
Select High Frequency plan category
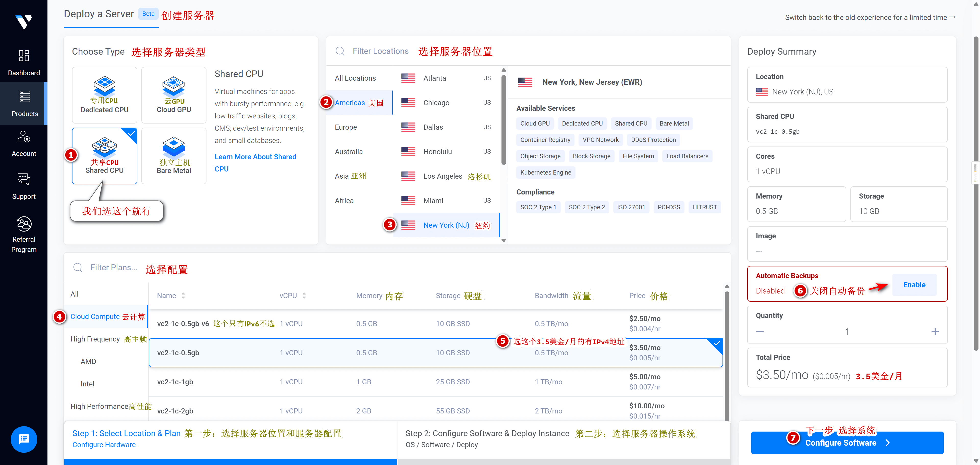[x=95, y=339]
